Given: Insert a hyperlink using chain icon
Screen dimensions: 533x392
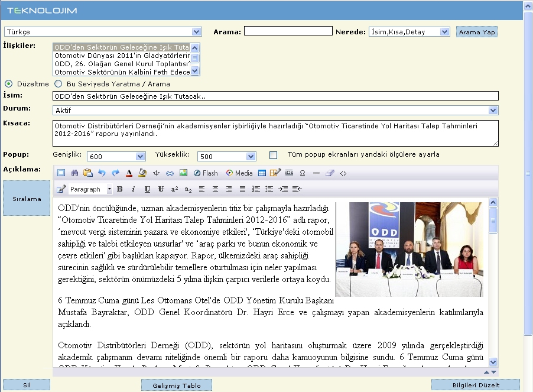Looking at the screenshot, I should click(170, 173).
